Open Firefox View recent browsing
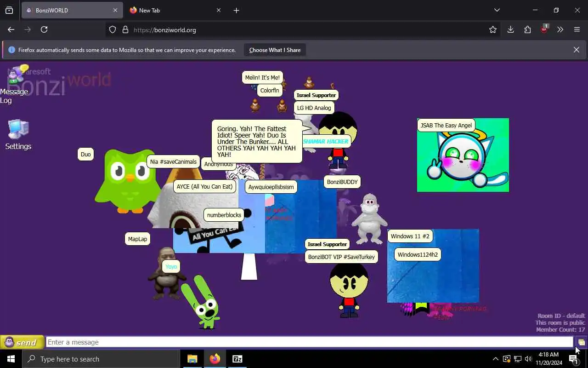Screen dimensions: 588x368 pos(9,10)
